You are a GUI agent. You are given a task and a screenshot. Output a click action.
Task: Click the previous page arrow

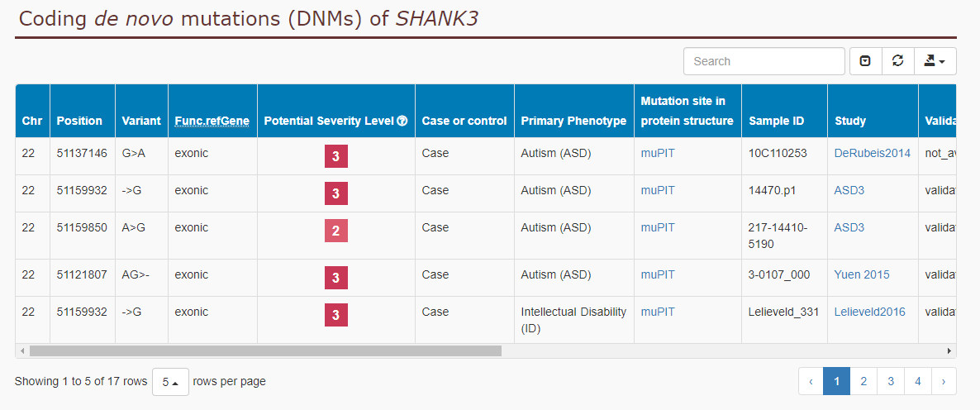[x=811, y=381]
